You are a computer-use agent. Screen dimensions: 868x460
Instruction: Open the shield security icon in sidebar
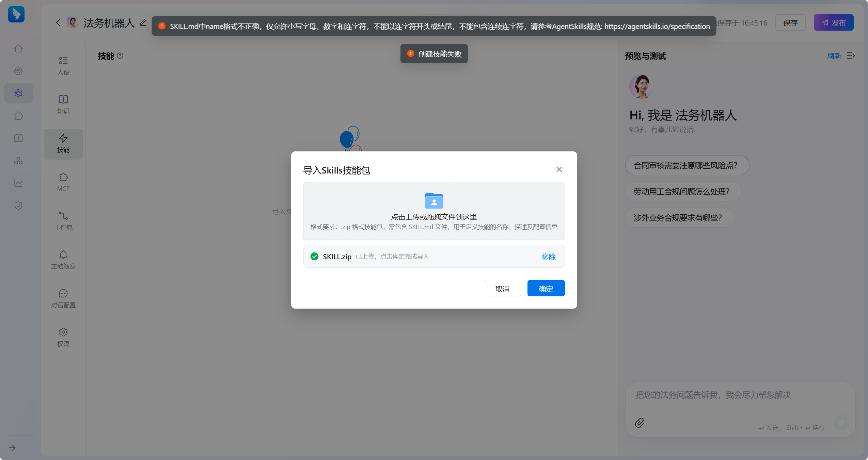(x=18, y=205)
